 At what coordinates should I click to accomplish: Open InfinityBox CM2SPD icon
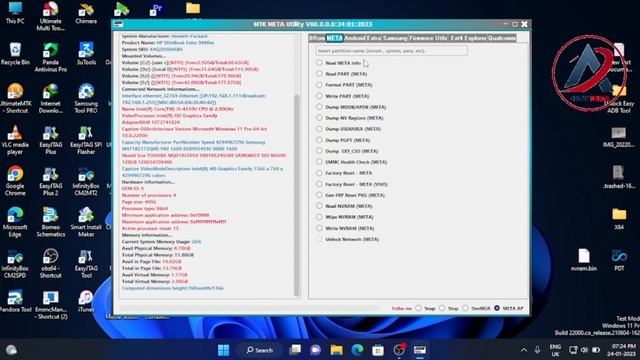[x=15, y=264]
